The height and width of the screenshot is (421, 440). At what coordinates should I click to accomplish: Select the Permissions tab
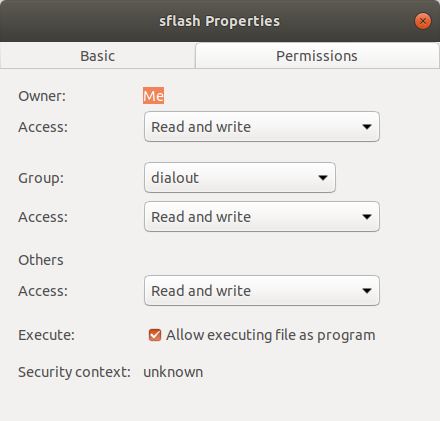317,56
